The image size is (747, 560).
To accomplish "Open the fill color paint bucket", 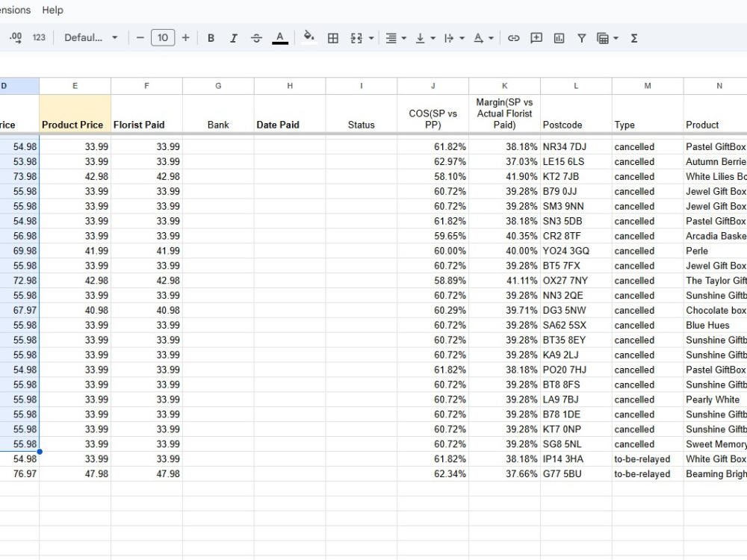I will coord(309,37).
